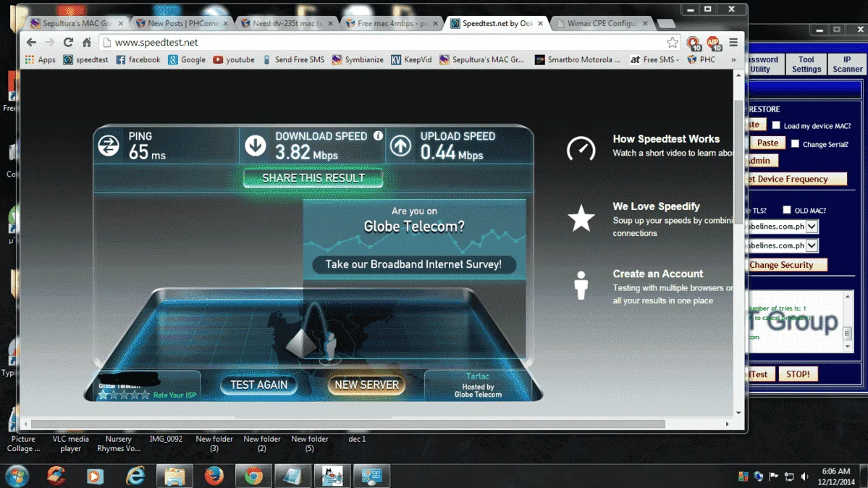This screenshot has height=488, width=868.
Task: Click the red extension icon beside the bookmark star
Action: [x=693, y=43]
